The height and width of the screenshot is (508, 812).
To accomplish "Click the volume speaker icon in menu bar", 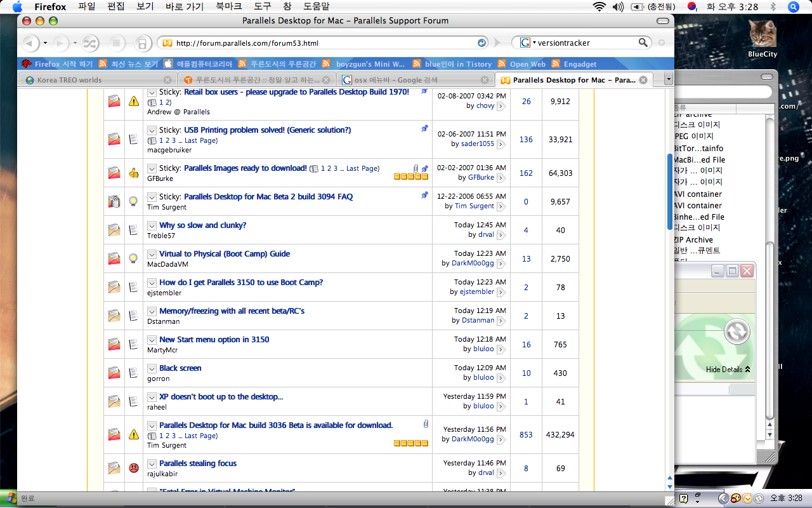I will tap(619, 7).
